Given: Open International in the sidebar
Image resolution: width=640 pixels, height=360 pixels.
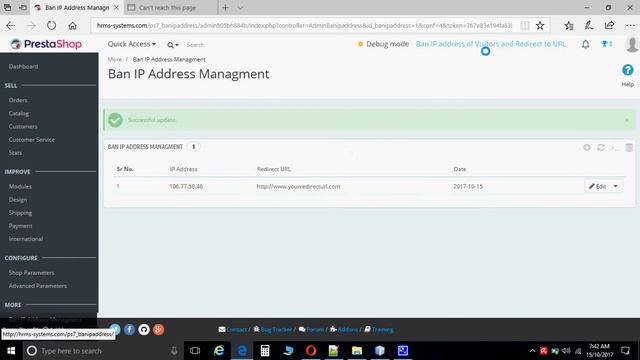Looking at the screenshot, I should 26,239.
